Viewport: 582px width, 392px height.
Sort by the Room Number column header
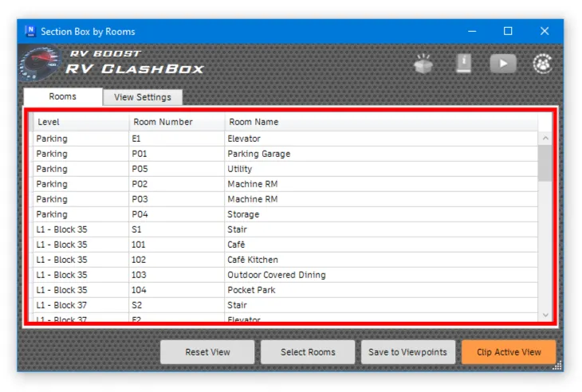175,122
